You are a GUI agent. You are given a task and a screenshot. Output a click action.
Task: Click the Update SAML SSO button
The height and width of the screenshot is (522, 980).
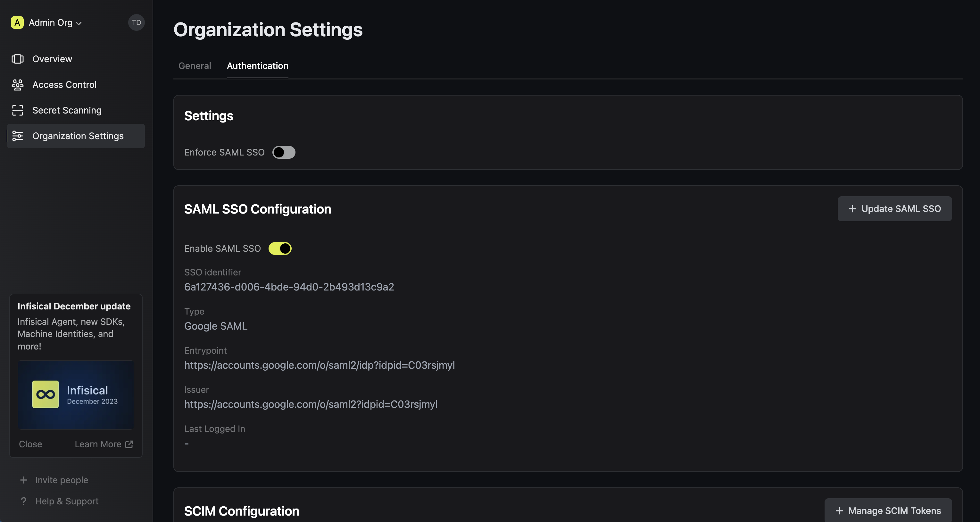[894, 209]
